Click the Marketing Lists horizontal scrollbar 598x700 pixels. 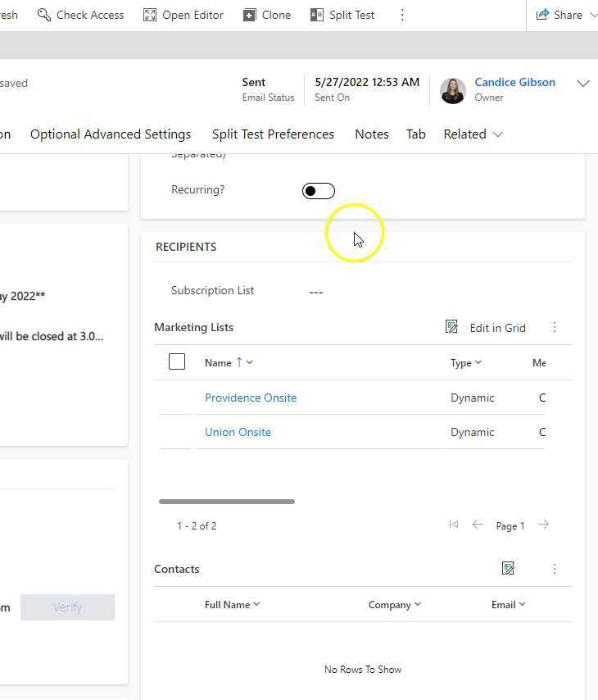227,502
